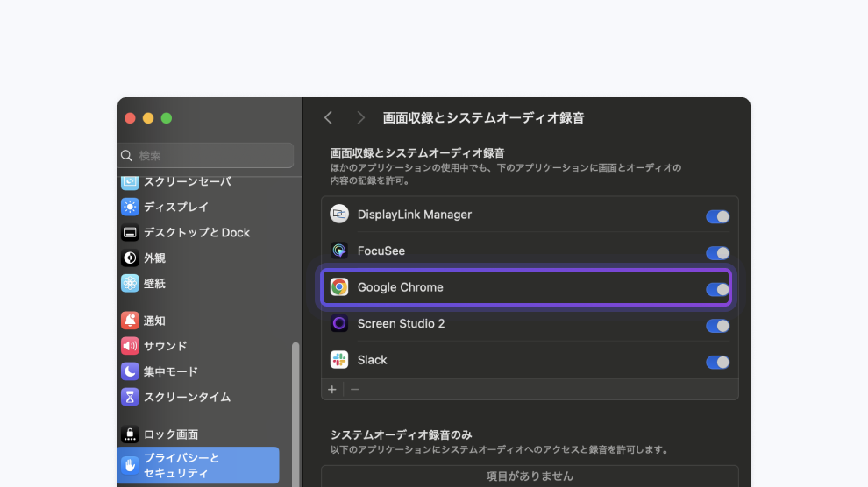Turn off Google Chrome recording toggle
The image size is (868, 487).
coord(717,289)
